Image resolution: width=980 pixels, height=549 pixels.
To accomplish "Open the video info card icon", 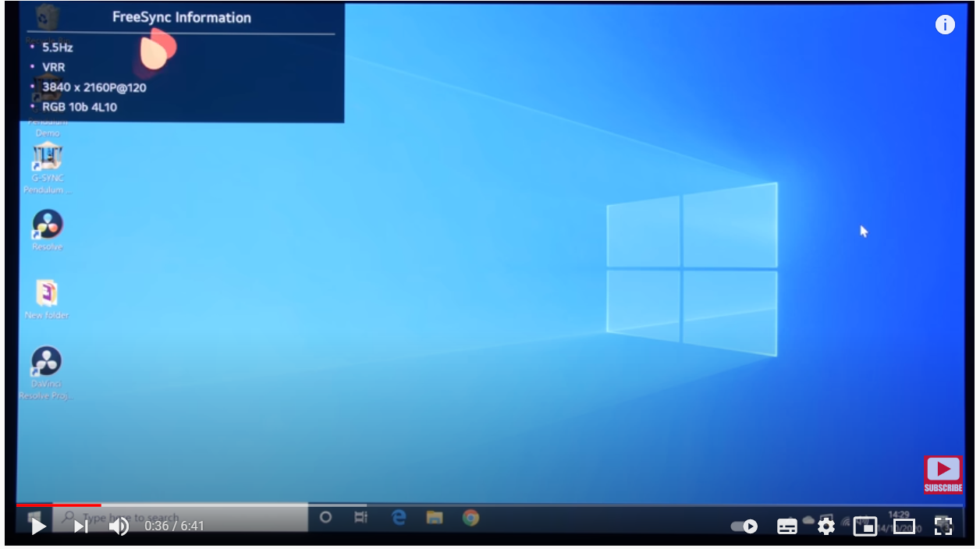I will [945, 25].
